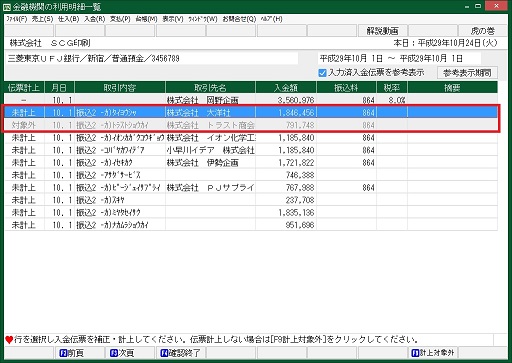Maximize the 金融機関の利用明細一覧 window
The image size is (512, 363).
[478, 6]
